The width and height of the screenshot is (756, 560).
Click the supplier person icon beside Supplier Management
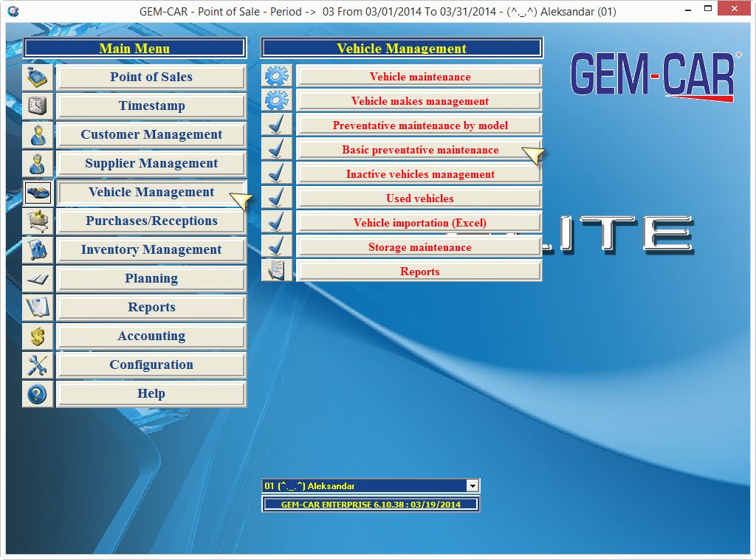coord(38,163)
